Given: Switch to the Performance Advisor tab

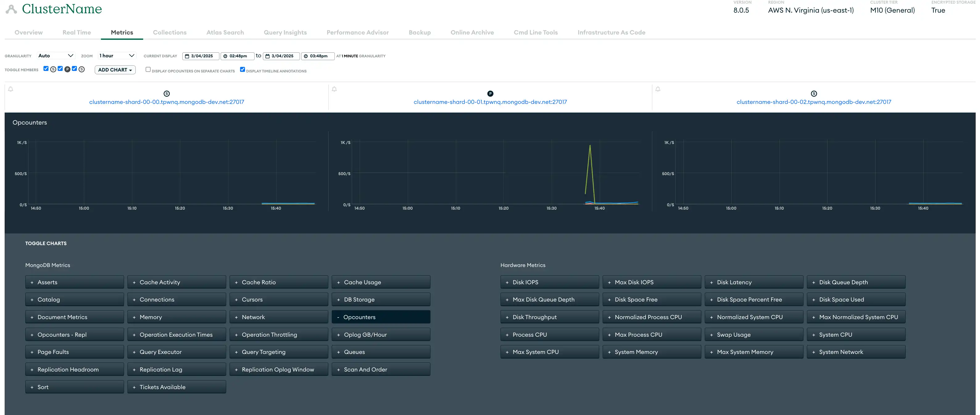Looking at the screenshot, I should click(x=357, y=32).
